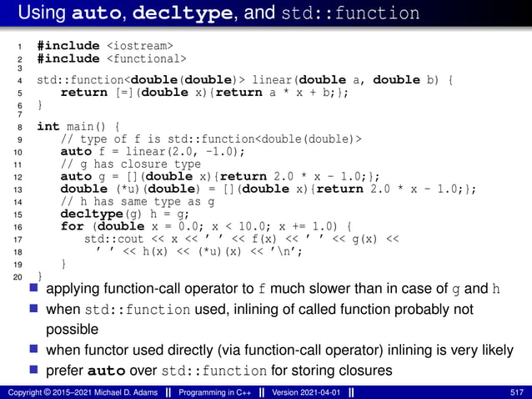Click the '#include <iostream>' code line
The image size is (532, 399).
(x=105, y=46)
